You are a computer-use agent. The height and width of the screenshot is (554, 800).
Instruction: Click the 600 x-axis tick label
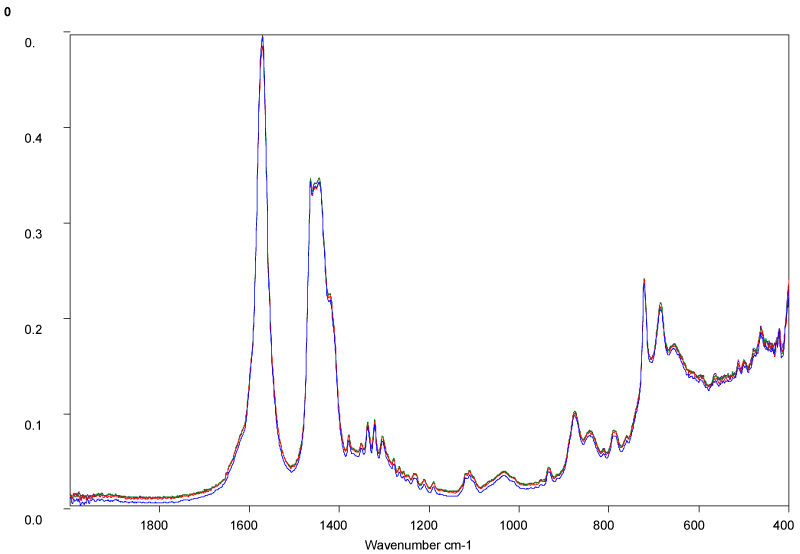(x=694, y=526)
